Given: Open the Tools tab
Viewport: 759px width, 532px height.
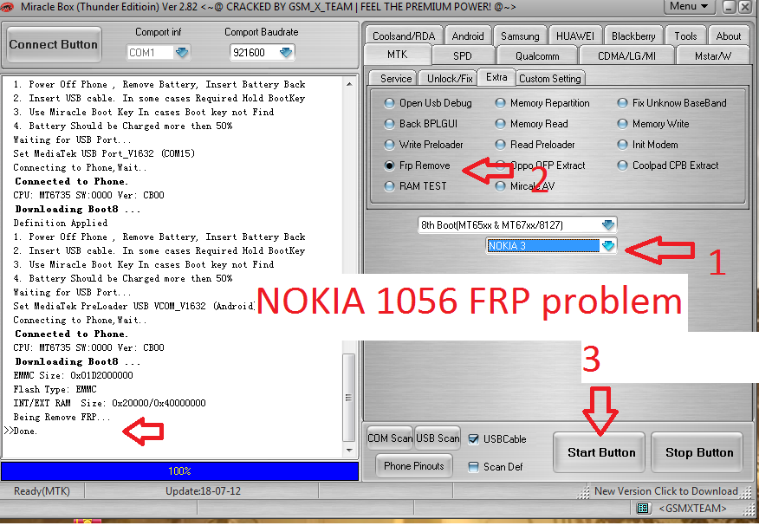Looking at the screenshot, I should [685, 36].
